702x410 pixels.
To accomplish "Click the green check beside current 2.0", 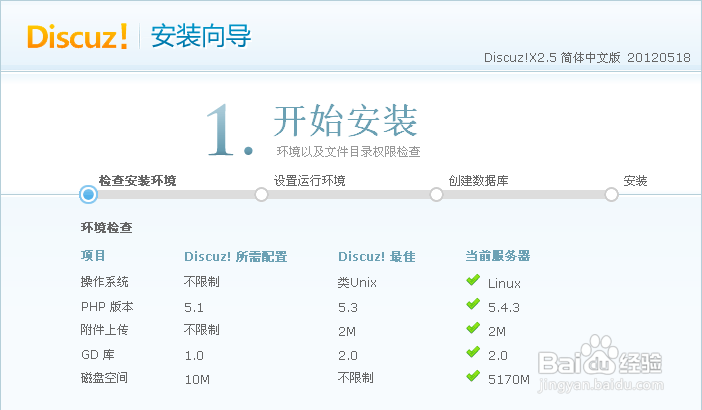I will tap(473, 353).
